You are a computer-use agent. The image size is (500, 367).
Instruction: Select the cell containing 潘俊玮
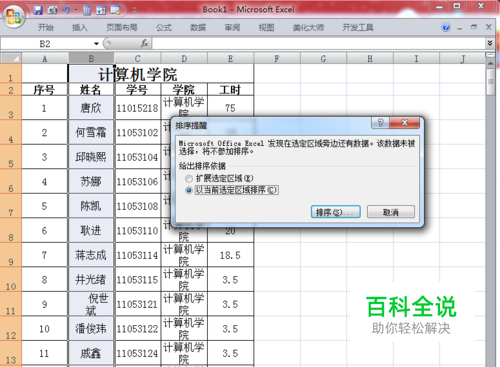[x=91, y=329]
